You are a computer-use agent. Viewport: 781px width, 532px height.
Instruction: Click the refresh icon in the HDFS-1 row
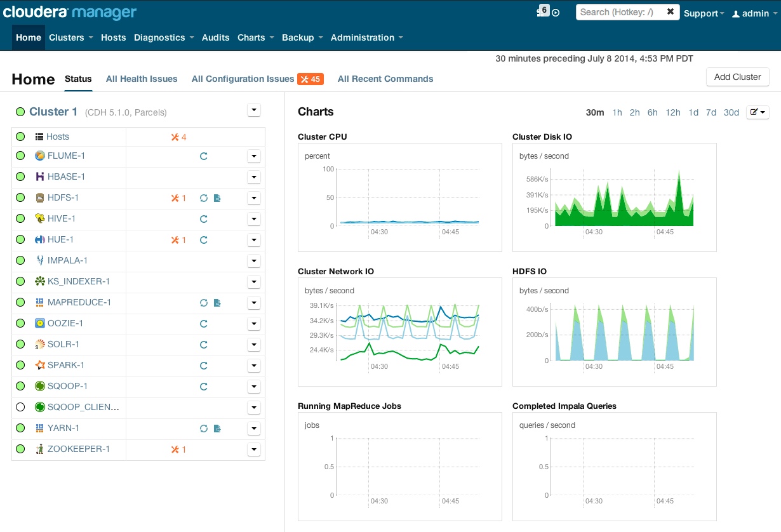(204, 198)
